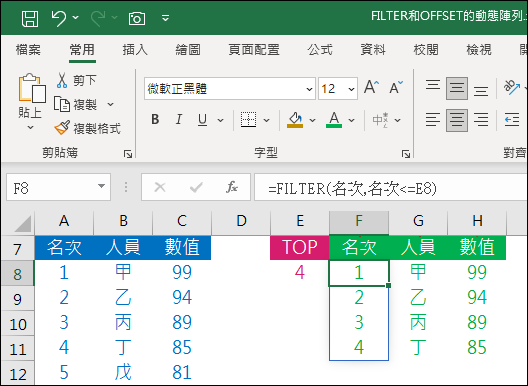This screenshot has width=528, height=386.
Task: Undo the last action
Action: point(59,18)
